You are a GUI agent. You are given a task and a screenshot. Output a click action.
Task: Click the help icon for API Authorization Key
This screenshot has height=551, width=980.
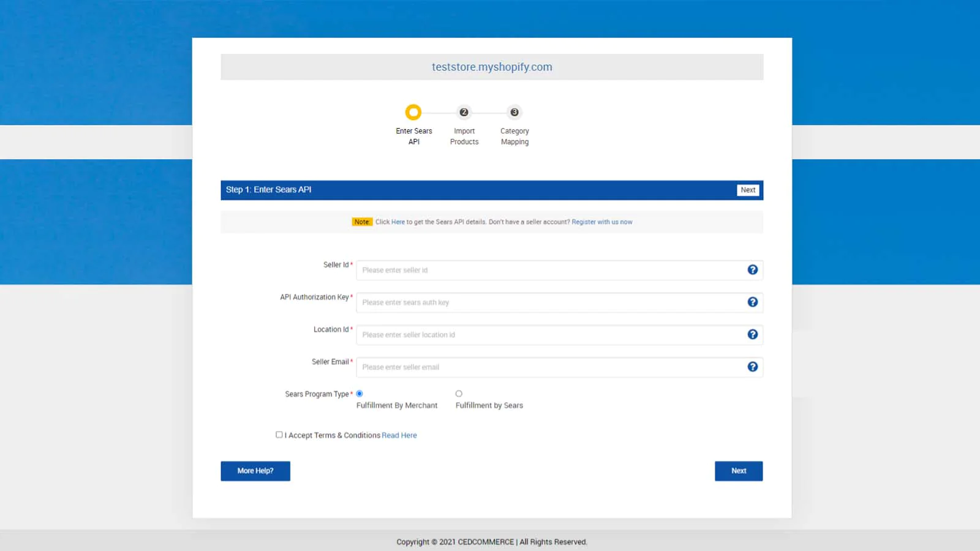click(x=752, y=302)
